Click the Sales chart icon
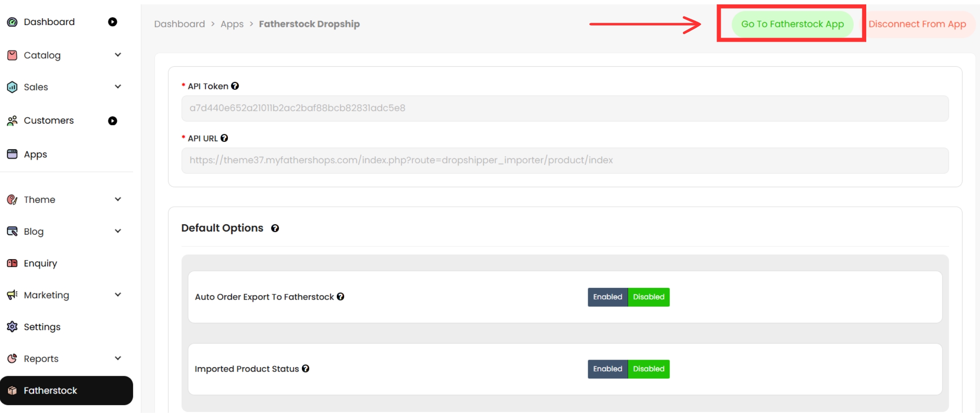This screenshot has height=420, width=980. tap(13, 87)
